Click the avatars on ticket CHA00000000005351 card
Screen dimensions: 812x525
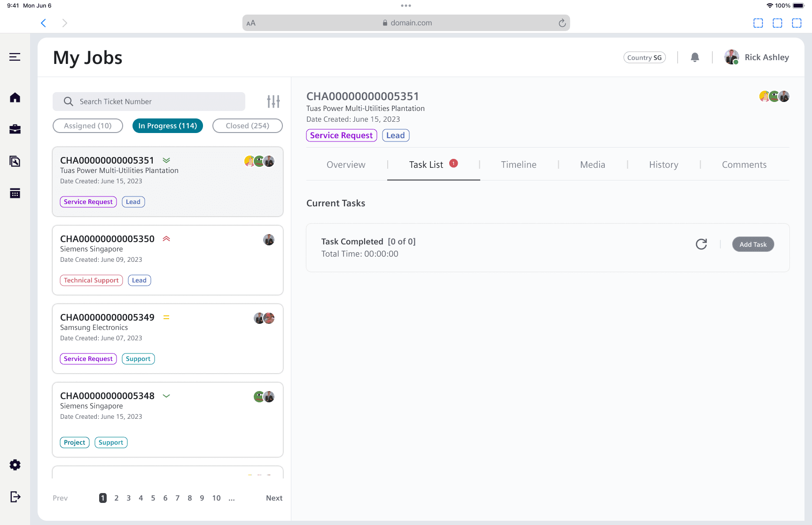tap(259, 161)
